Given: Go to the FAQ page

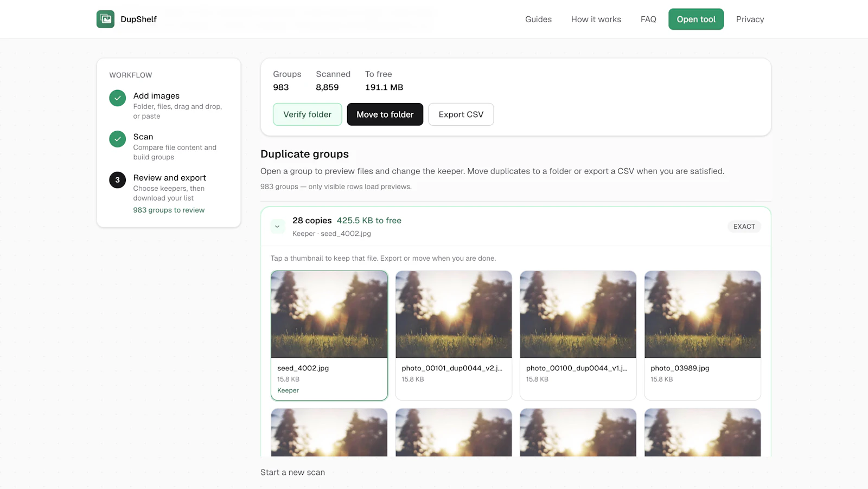Looking at the screenshot, I should 648,20.
